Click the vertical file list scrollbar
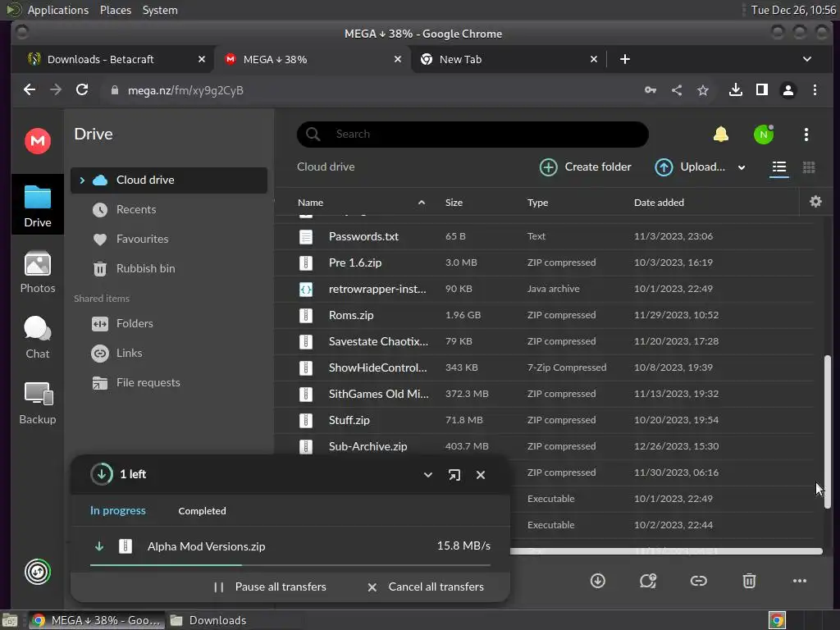 click(x=827, y=431)
